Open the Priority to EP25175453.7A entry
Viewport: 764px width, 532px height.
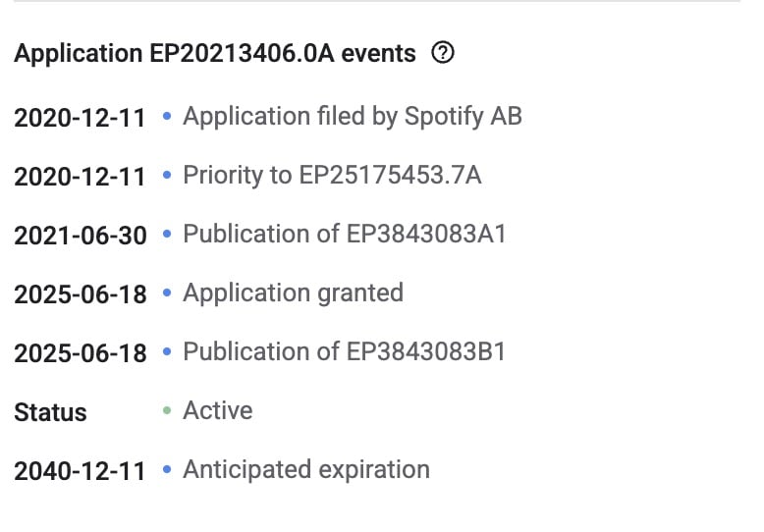(x=332, y=176)
